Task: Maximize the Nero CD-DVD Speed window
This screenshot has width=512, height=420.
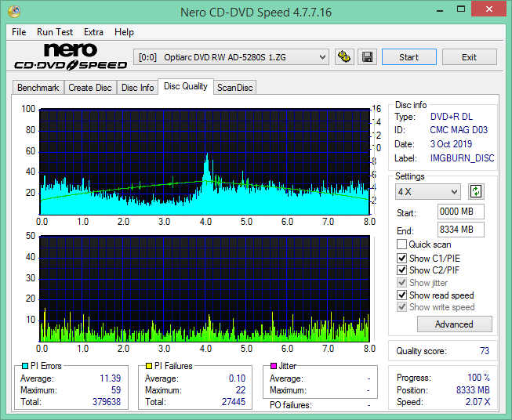Action: point(461,9)
